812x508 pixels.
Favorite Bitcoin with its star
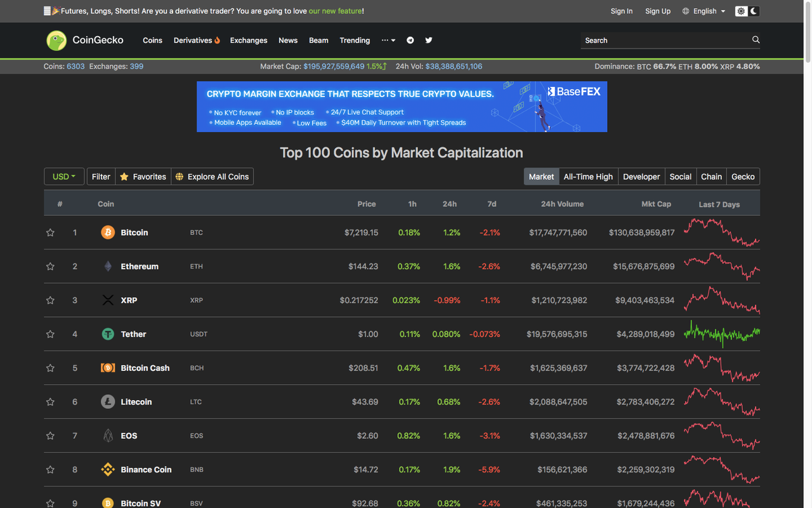click(x=50, y=232)
